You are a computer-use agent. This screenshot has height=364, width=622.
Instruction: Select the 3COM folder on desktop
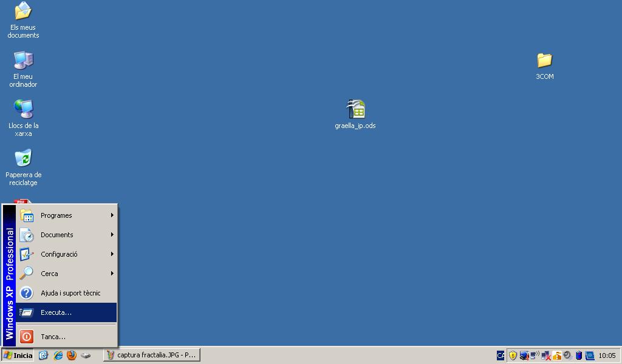[544, 66]
